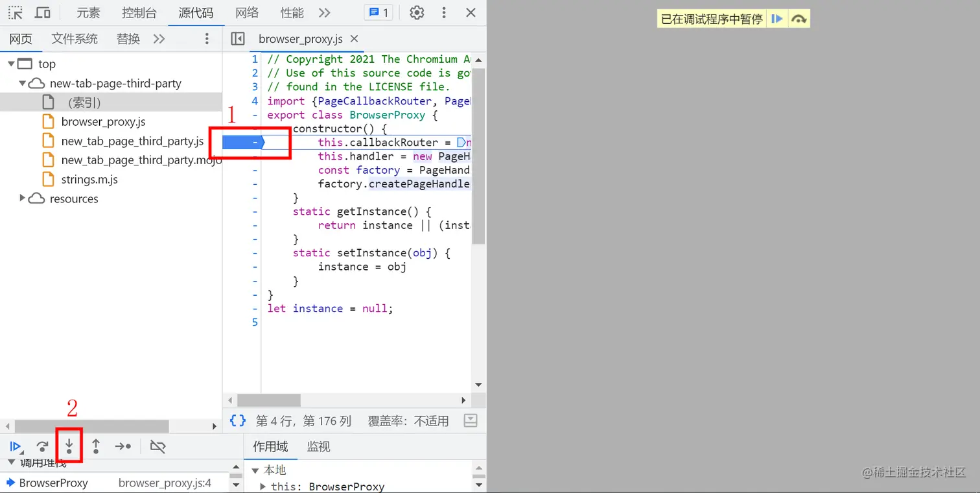
Task: Step over the next function call
Action: pos(42,446)
